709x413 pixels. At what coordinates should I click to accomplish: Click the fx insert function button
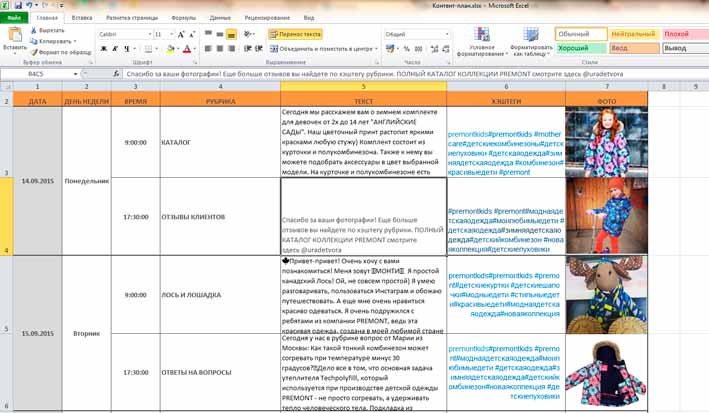116,74
